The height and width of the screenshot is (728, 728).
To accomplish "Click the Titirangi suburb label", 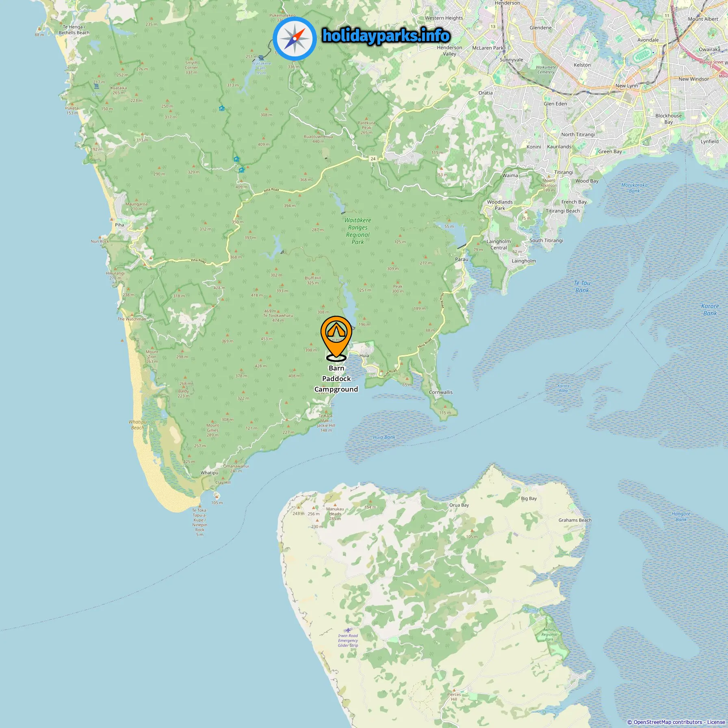I will point(564,172).
